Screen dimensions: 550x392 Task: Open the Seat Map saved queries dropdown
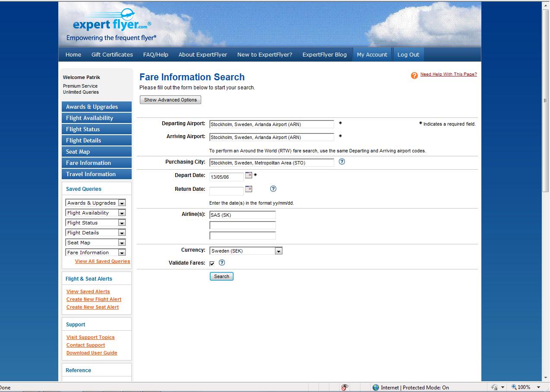tap(122, 243)
